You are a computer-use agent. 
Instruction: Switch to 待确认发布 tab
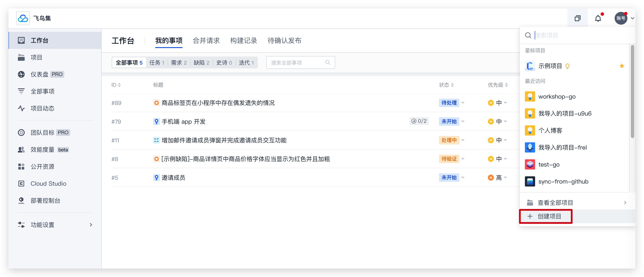point(284,40)
